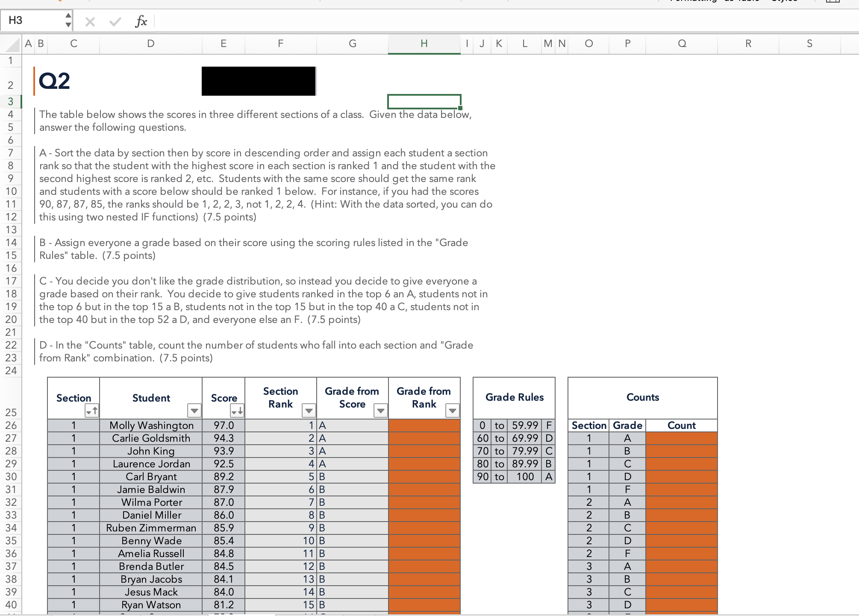This screenshot has width=859, height=616.
Task: Click the Enter checkmark icon near formula bar
Action: (114, 21)
